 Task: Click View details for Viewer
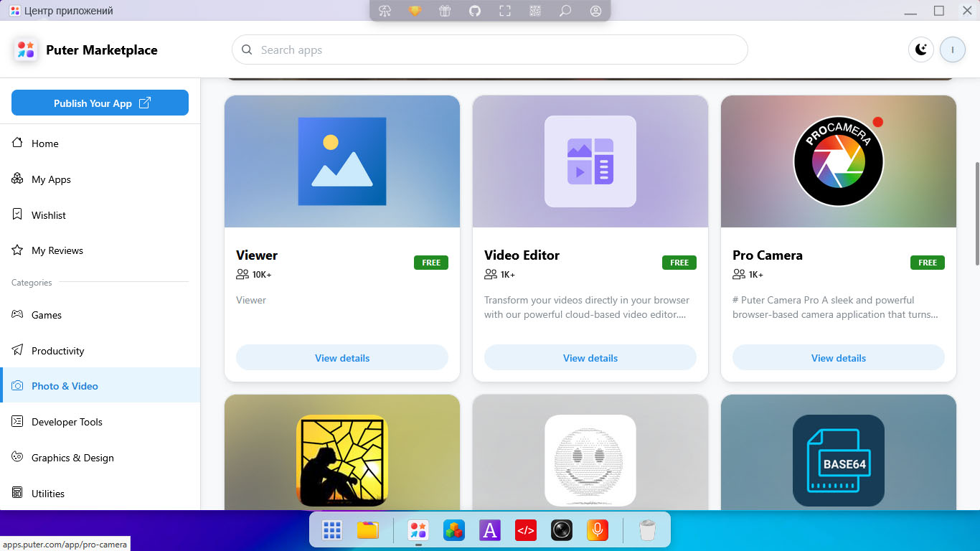342,358
